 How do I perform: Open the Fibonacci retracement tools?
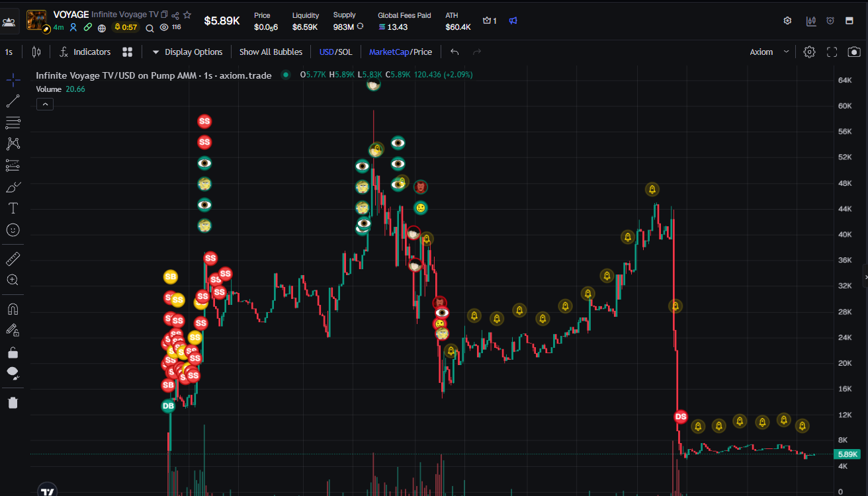coord(13,122)
